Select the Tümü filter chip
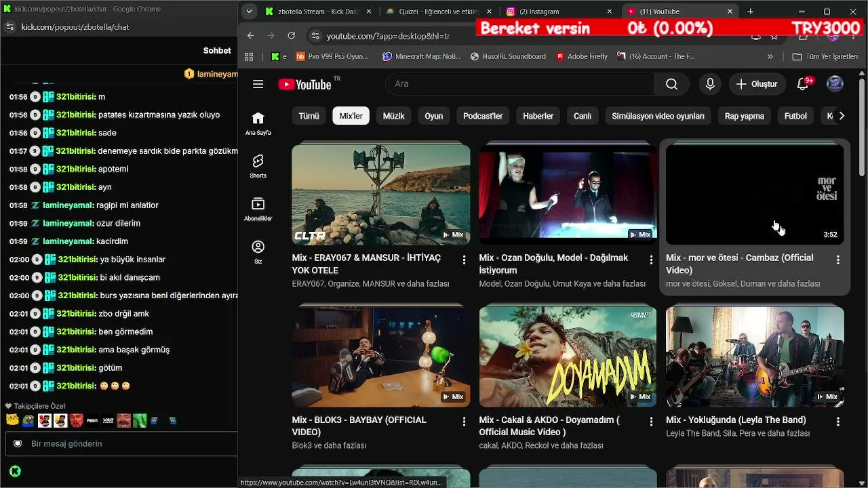 pos(309,116)
